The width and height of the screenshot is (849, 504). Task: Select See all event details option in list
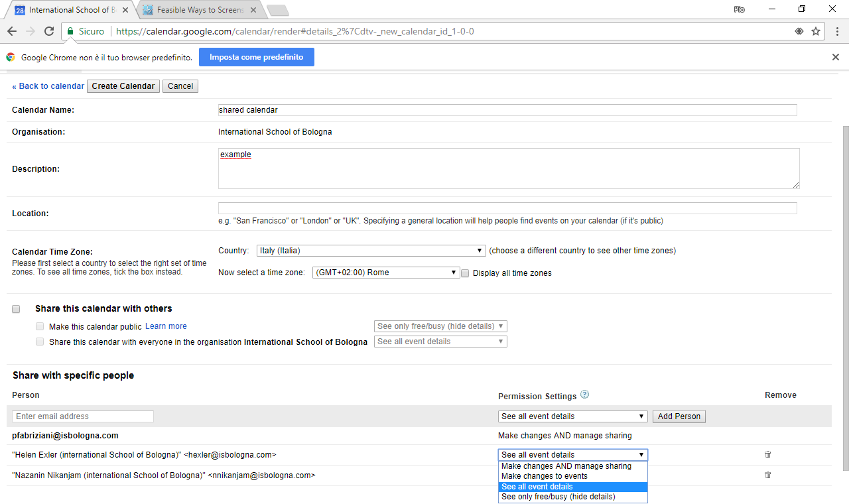point(573,487)
